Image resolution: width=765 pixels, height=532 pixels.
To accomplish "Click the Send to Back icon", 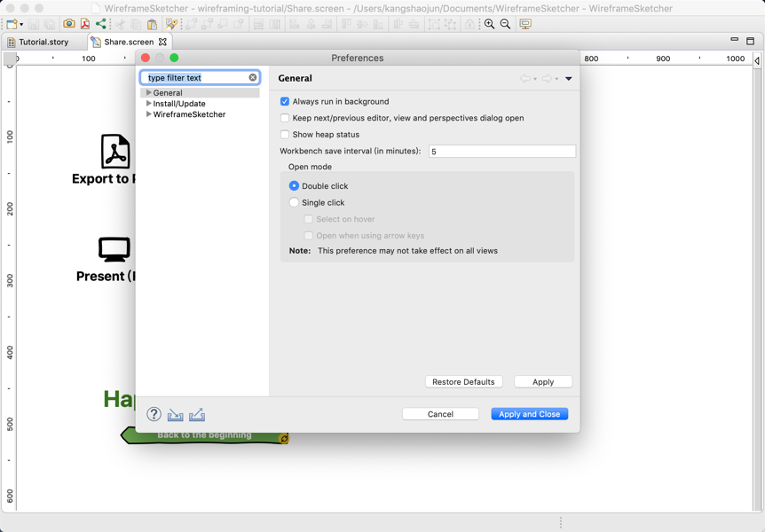I will (207, 24).
